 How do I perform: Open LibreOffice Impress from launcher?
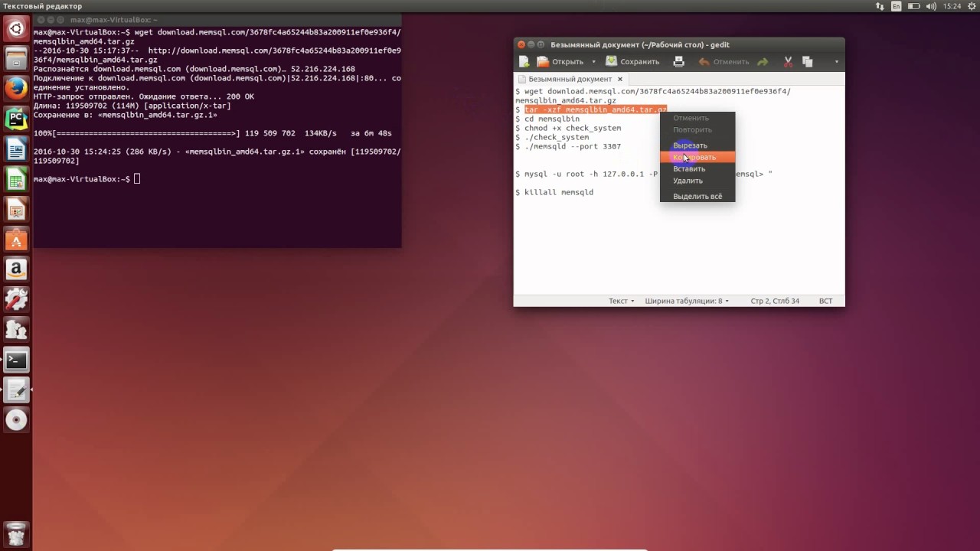coord(16,209)
